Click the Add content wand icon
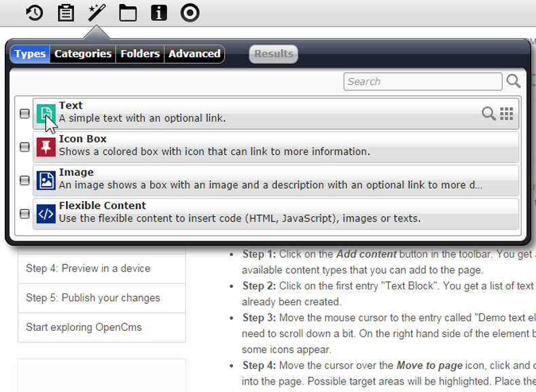The height and width of the screenshot is (392, 536). pos(96,13)
